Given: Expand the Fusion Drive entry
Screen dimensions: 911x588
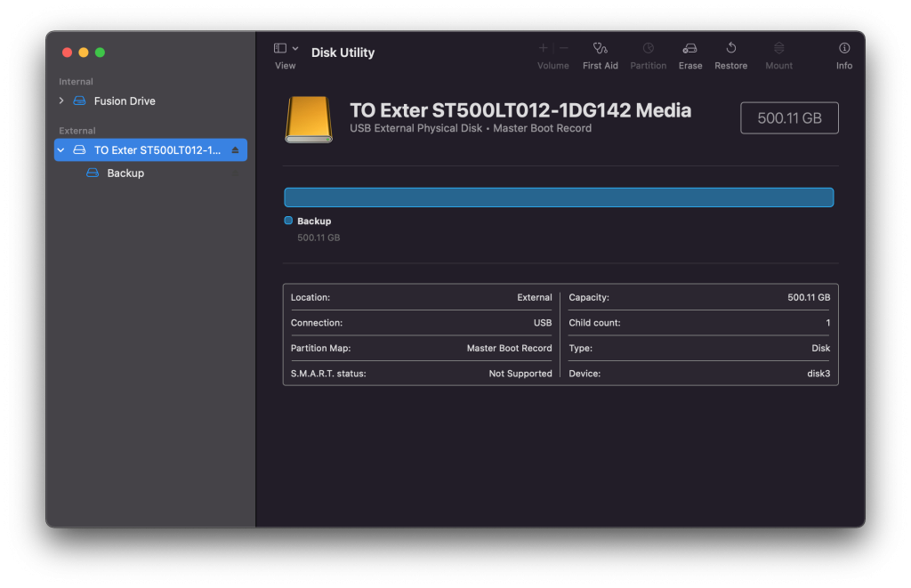Looking at the screenshot, I should coord(61,101).
